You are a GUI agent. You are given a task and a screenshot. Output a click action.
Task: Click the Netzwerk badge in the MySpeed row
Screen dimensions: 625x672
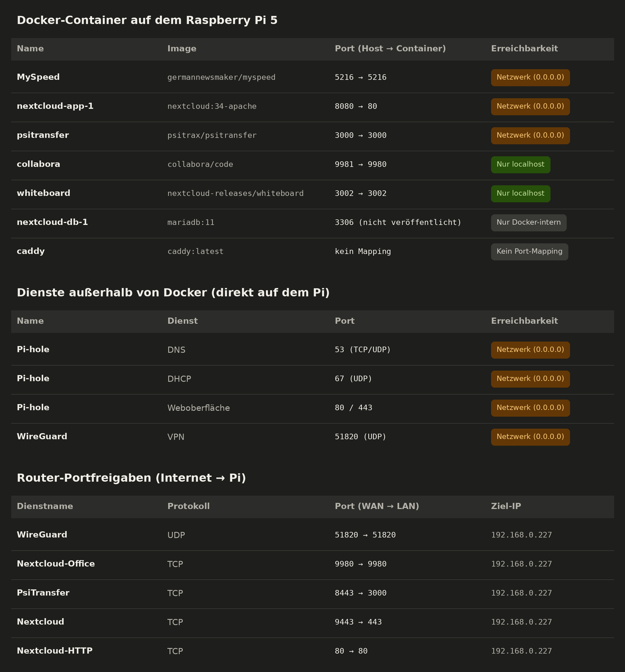(x=530, y=77)
